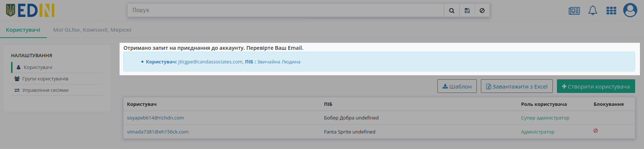Switch to Мої GLNи, Компанії, Мережі tab
The height and width of the screenshot is (149, 644).
click(92, 30)
